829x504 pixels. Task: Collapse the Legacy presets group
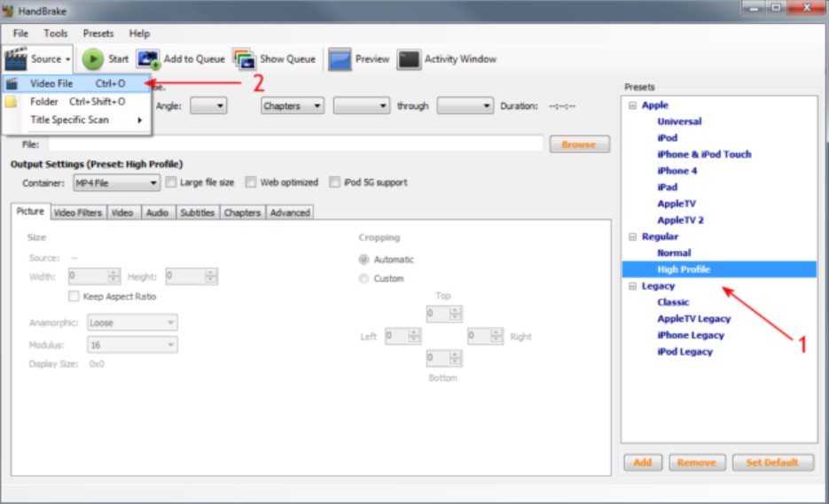(632, 286)
